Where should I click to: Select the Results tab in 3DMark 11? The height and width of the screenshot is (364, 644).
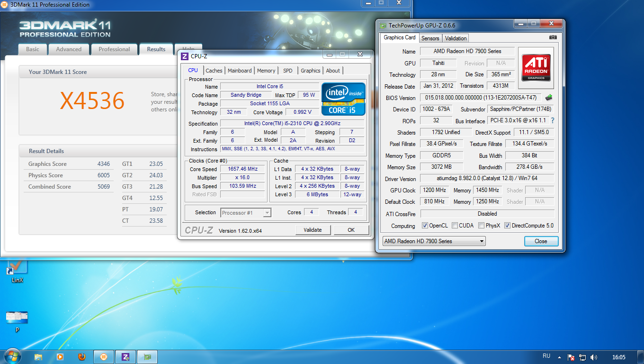(x=156, y=49)
